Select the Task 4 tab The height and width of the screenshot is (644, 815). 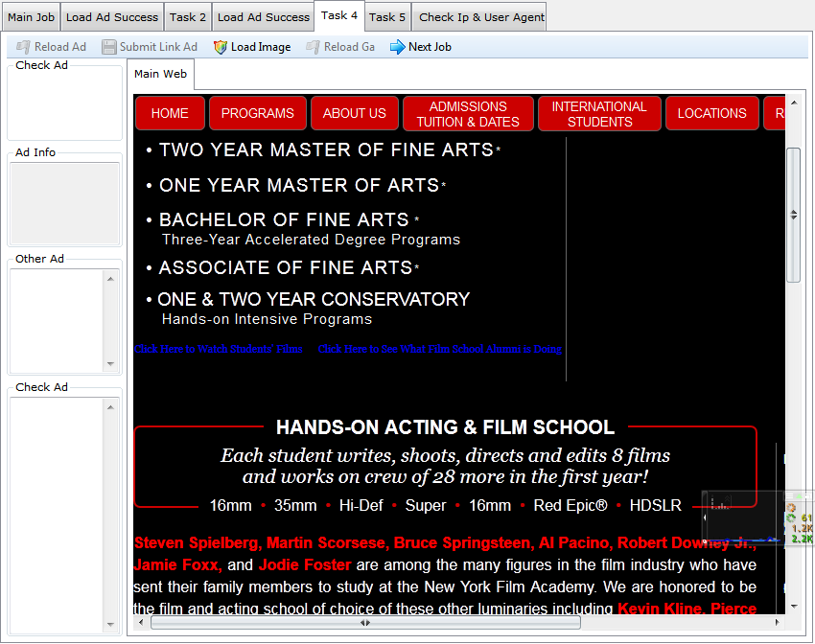click(338, 15)
